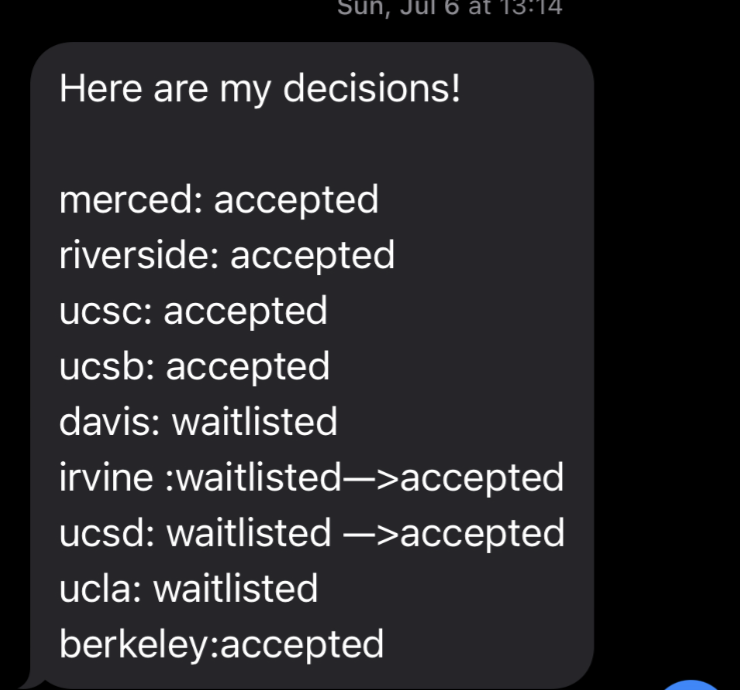Tap "waitlisted" on the ucla line
Image resolution: width=740 pixels, height=690 pixels.
click(236, 588)
